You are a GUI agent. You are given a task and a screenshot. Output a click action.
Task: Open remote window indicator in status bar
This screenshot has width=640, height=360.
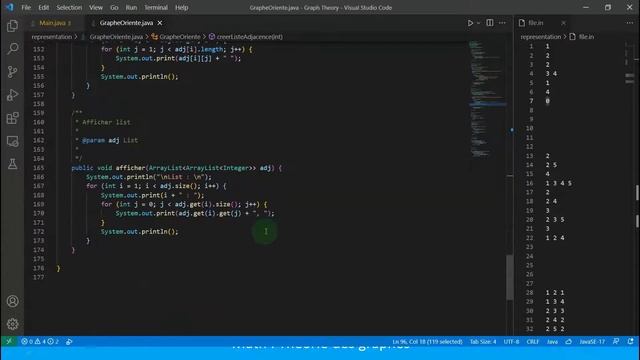click(9, 341)
